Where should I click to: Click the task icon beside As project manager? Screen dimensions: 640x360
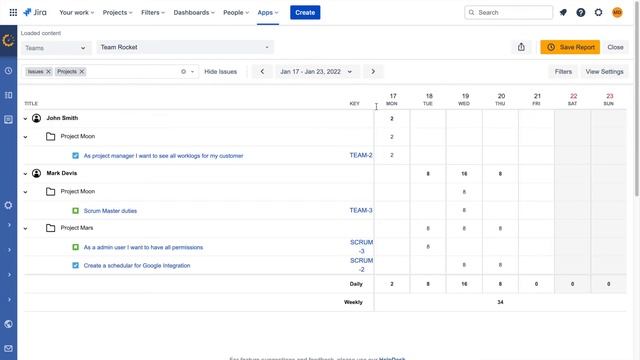(x=76, y=156)
